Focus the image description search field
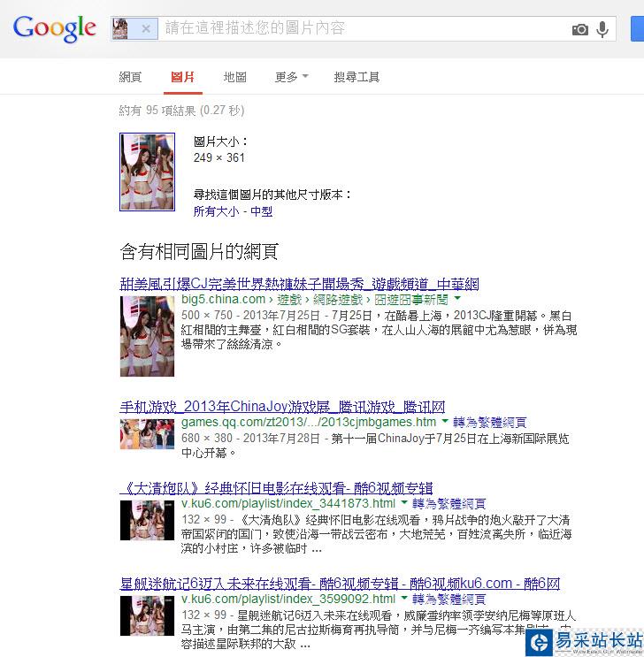Viewport: 644px width, 657px height. pyautogui.click(x=364, y=28)
